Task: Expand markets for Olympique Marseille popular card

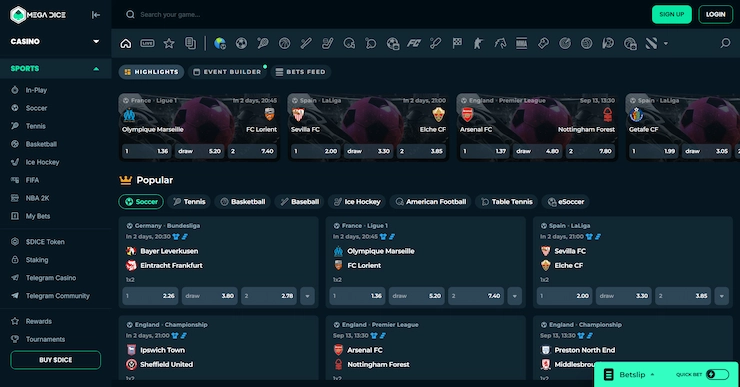Action: click(x=514, y=296)
